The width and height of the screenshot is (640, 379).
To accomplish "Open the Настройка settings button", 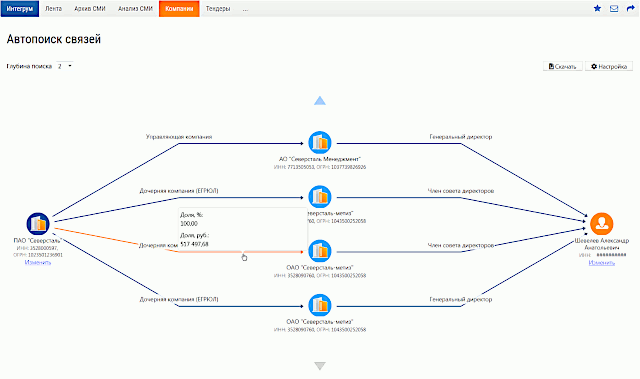I will tap(609, 66).
